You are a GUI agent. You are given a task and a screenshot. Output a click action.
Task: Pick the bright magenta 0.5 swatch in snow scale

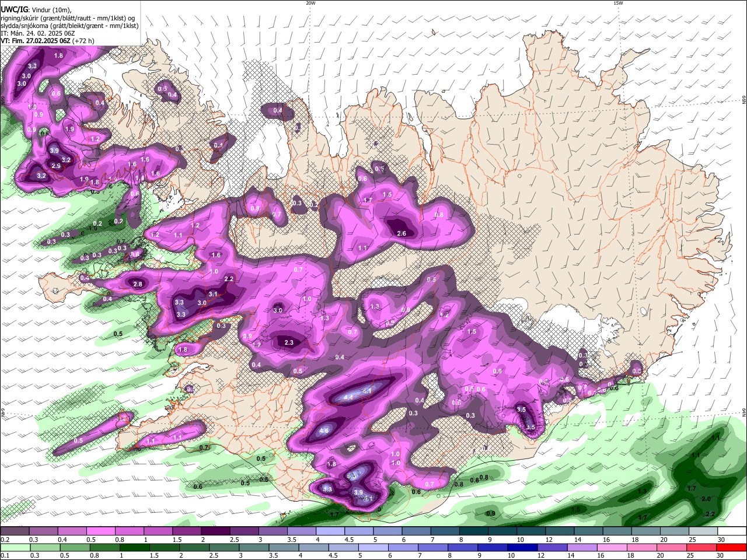click(100, 531)
